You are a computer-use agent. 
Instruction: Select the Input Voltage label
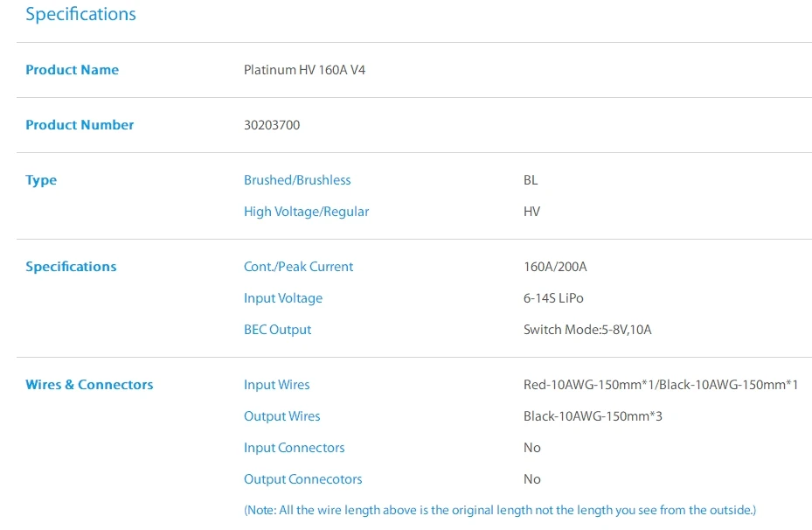(283, 298)
